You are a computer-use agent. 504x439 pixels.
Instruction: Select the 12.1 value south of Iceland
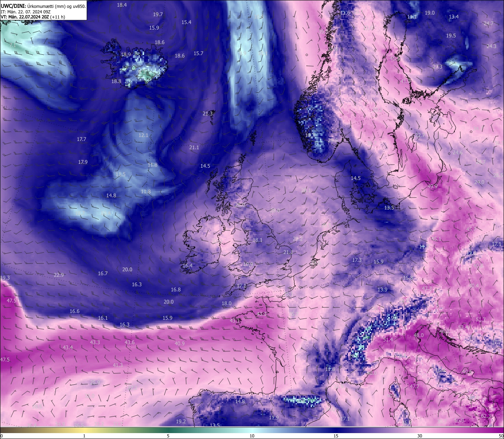pos(143,135)
